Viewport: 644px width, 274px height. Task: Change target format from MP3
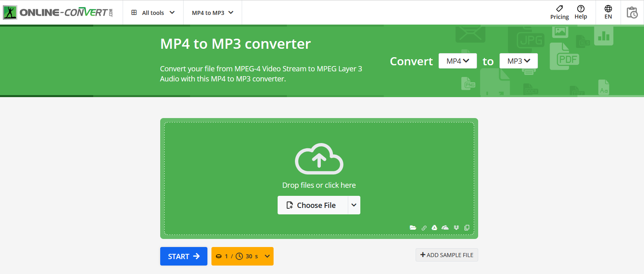(519, 61)
